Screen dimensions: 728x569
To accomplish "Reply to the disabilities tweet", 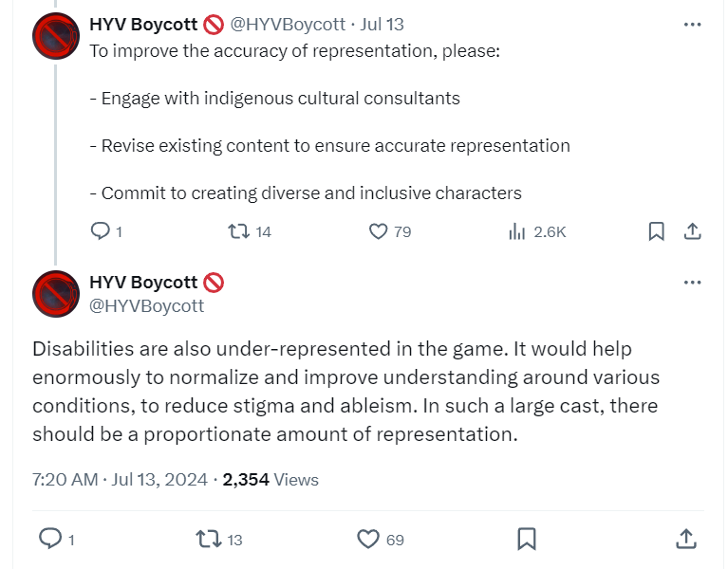I will coord(49,539).
